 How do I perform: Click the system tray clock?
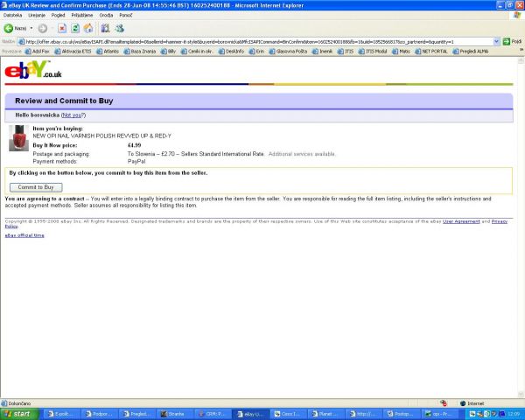pos(514,414)
